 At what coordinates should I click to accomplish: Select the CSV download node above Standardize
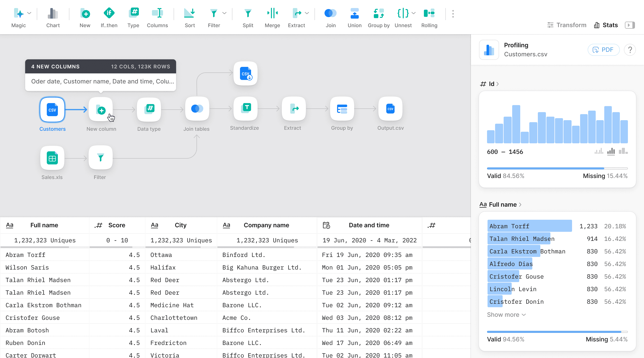pos(246,73)
